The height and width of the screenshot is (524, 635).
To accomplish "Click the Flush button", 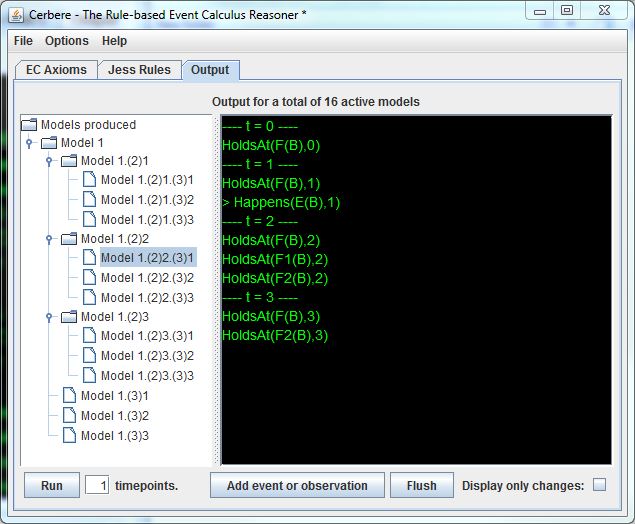I will [422, 485].
